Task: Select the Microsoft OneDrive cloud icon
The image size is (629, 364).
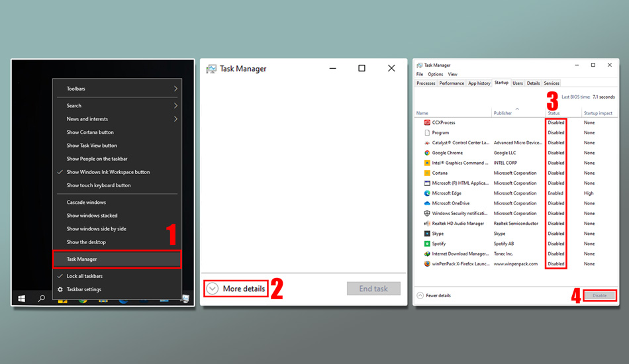Action: click(x=427, y=203)
